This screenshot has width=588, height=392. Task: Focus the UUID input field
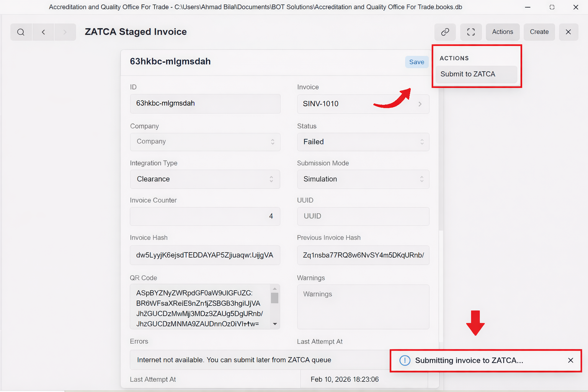tap(363, 216)
